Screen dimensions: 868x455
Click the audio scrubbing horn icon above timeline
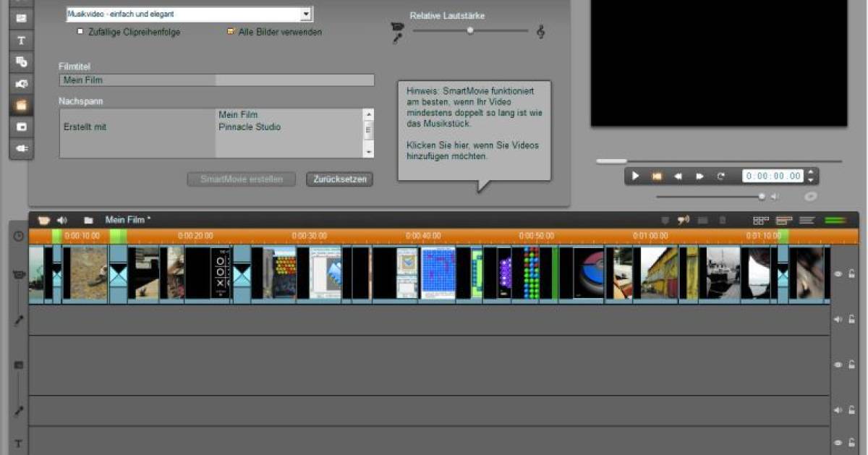click(x=684, y=220)
